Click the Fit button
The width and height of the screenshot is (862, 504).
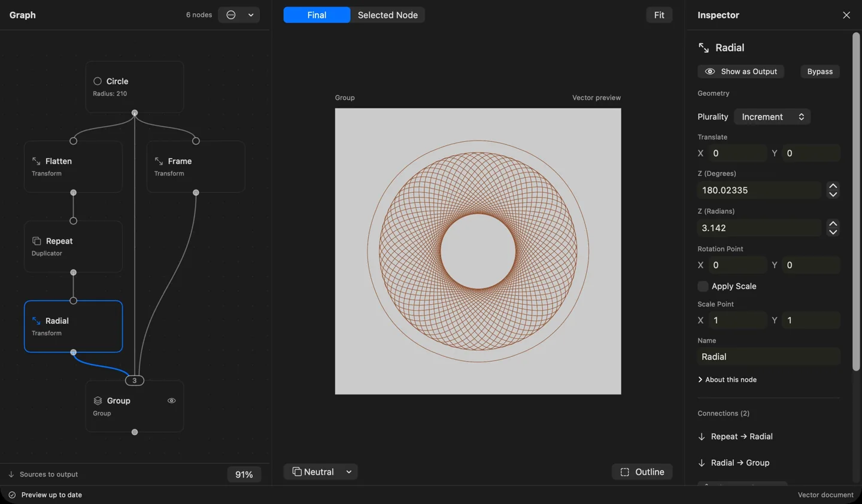pos(659,15)
